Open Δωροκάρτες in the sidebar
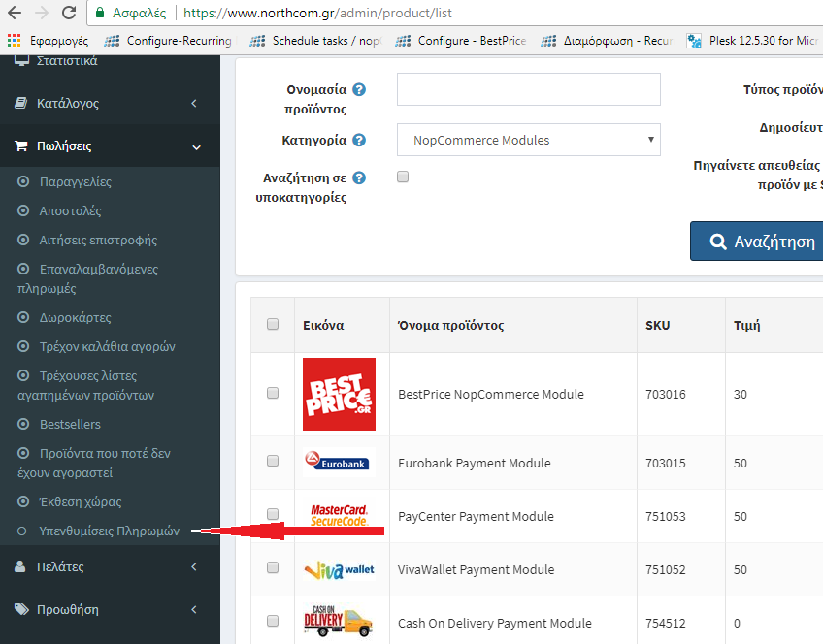Viewport: 823px width, 644px height. [x=75, y=318]
